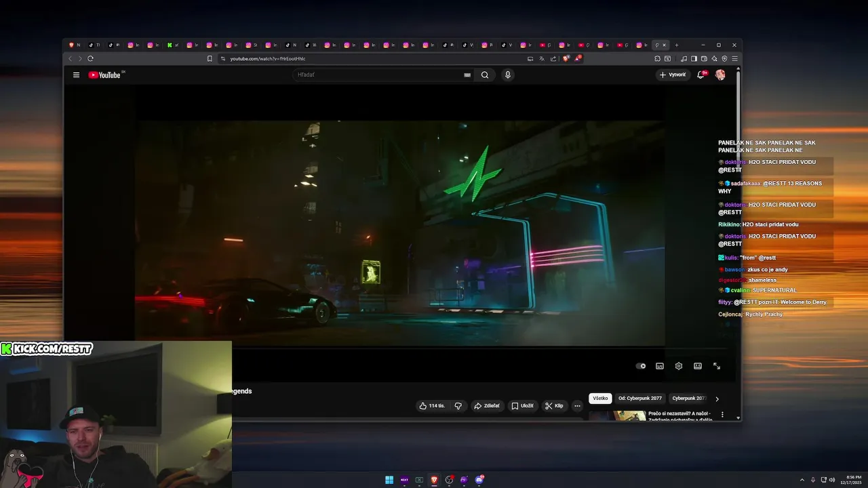Open the Windows Start button
The height and width of the screenshot is (488, 868).
click(x=389, y=480)
